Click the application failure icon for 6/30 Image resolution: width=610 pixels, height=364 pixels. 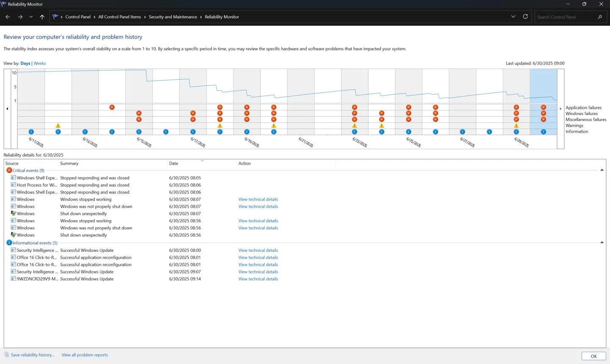point(544,107)
